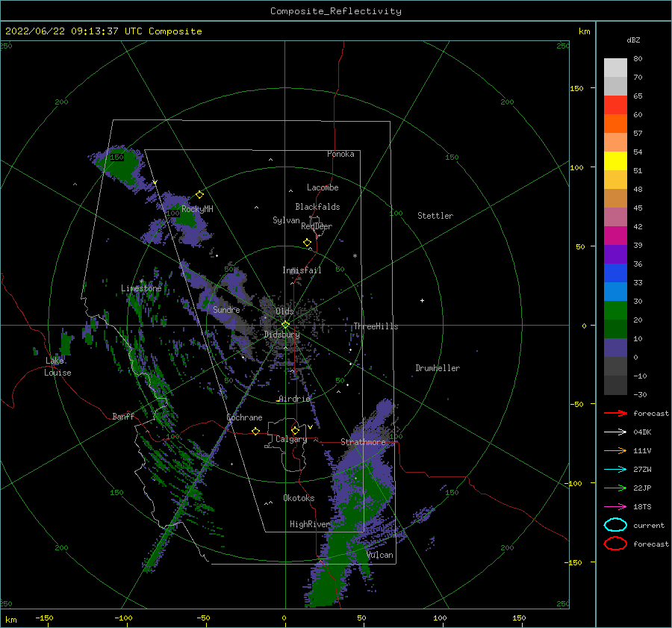The height and width of the screenshot is (628, 672).
Task: Click the RedDeer city label
Action: pyautogui.click(x=317, y=226)
